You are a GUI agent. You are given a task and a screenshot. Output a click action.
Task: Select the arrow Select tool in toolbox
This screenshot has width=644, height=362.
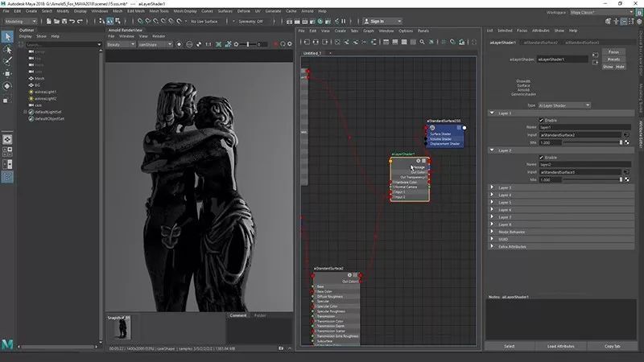[x=8, y=36]
